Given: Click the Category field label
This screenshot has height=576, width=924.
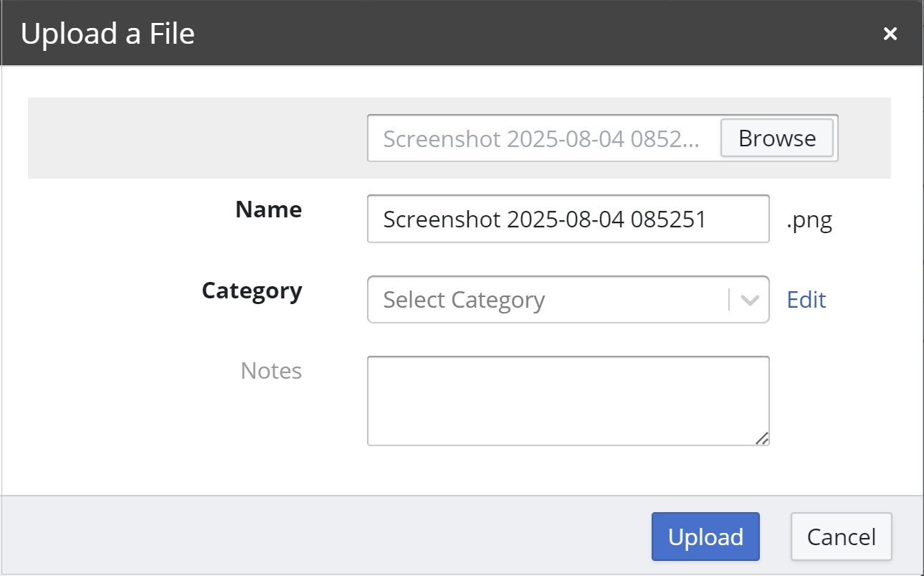Looking at the screenshot, I should coord(251,291).
